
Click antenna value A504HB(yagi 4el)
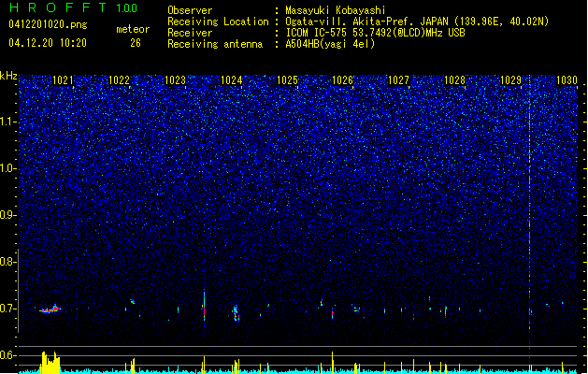click(330, 44)
